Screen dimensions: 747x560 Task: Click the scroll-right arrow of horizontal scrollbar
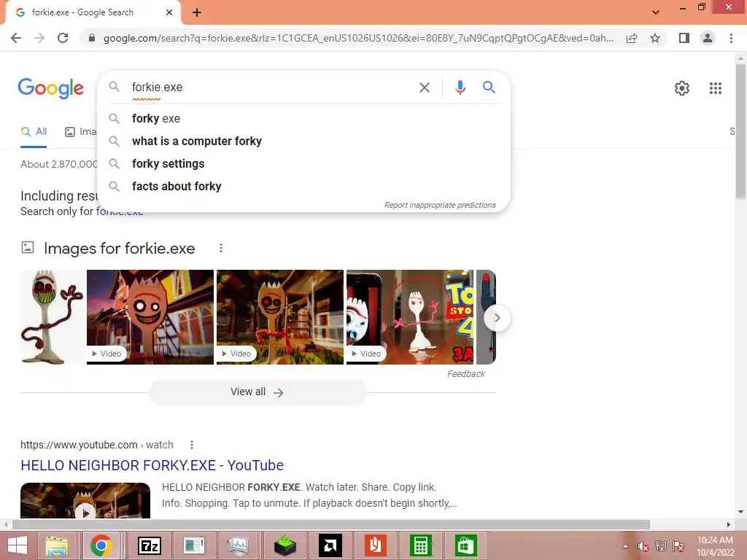(729, 525)
